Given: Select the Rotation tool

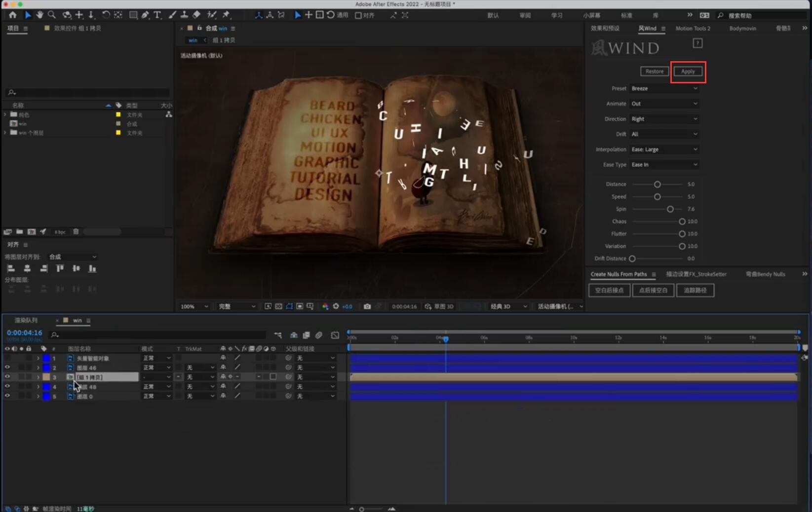Looking at the screenshot, I should (x=106, y=15).
